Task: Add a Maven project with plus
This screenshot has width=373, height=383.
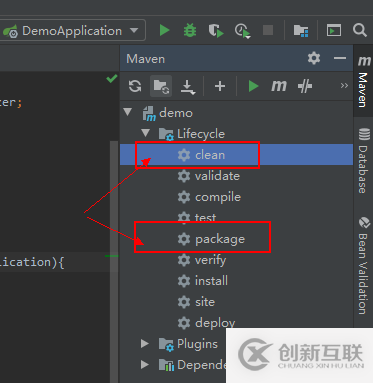Action: (x=220, y=86)
